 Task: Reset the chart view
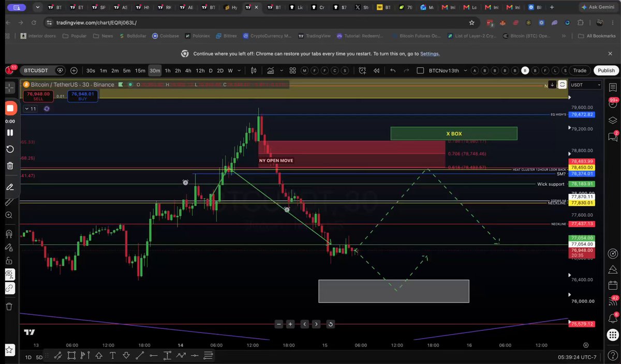[330, 324]
